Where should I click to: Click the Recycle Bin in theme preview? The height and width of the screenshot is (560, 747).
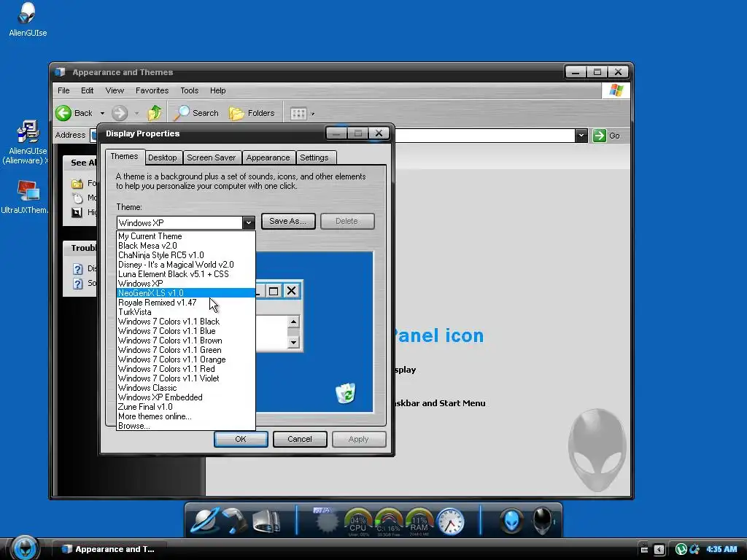(345, 393)
